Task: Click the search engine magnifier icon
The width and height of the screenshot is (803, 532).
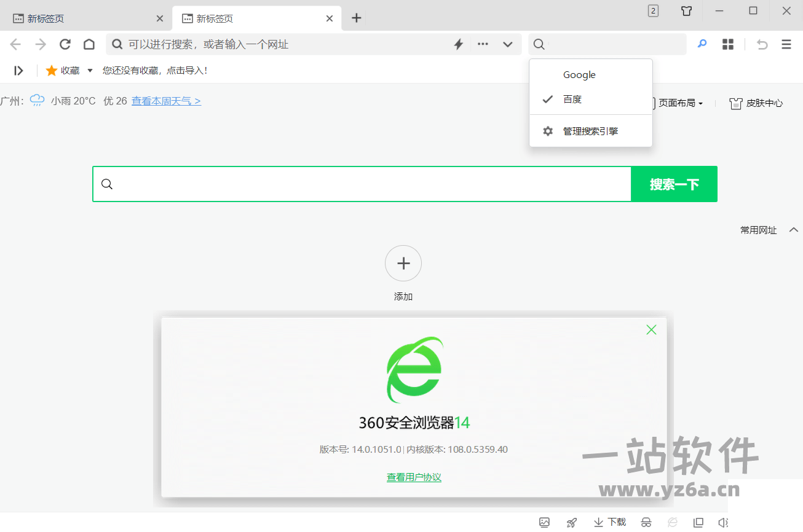Action: click(539, 44)
